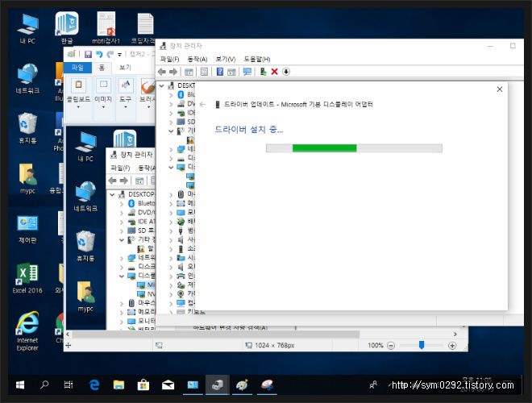Click the right scroll arrow in Paint
Screen dimensions: 532x403
(455, 334)
